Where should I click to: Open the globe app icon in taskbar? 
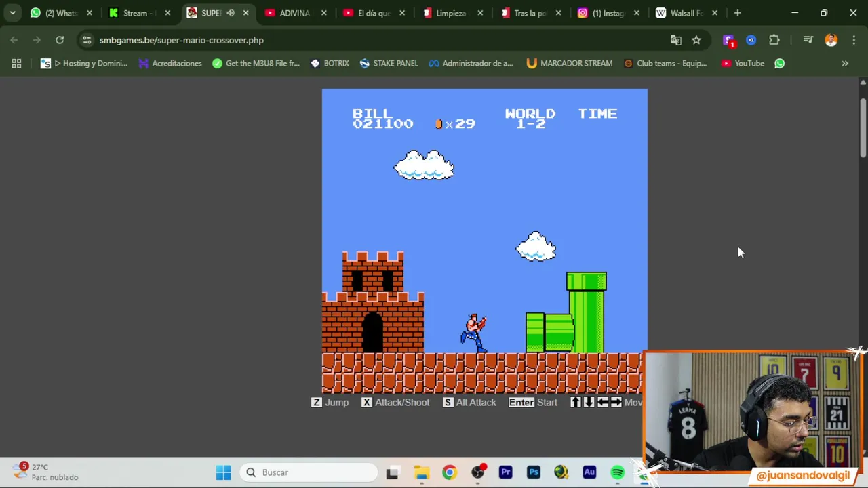[x=561, y=472]
